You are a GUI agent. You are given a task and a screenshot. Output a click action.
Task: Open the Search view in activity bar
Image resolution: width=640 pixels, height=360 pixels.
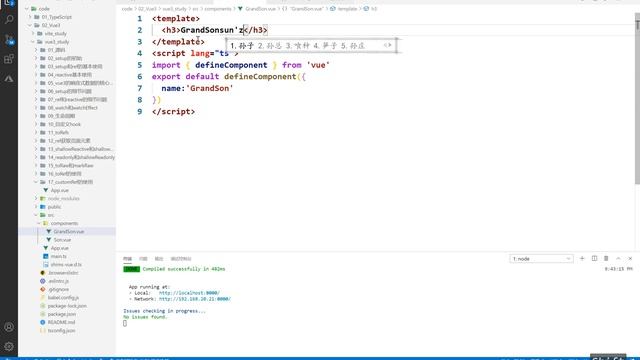pyautogui.click(x=9, y=19)
